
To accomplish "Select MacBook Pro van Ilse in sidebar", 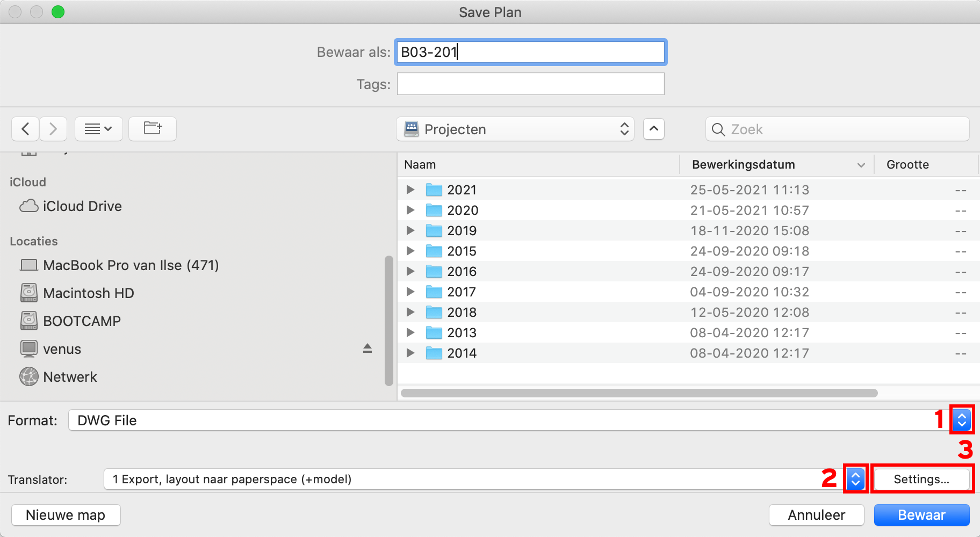I will coord(131,265).
